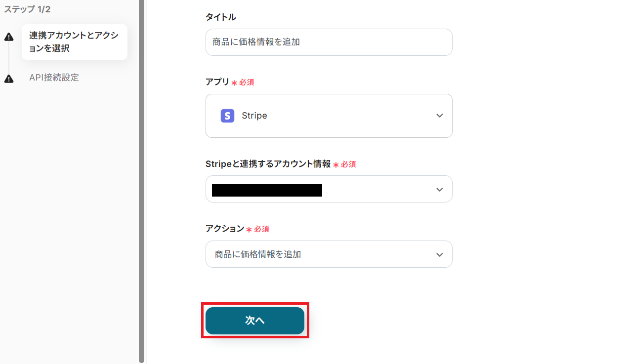
Task: Click chevron arrow in the アプリ field
Action: [x=439, y=116]
